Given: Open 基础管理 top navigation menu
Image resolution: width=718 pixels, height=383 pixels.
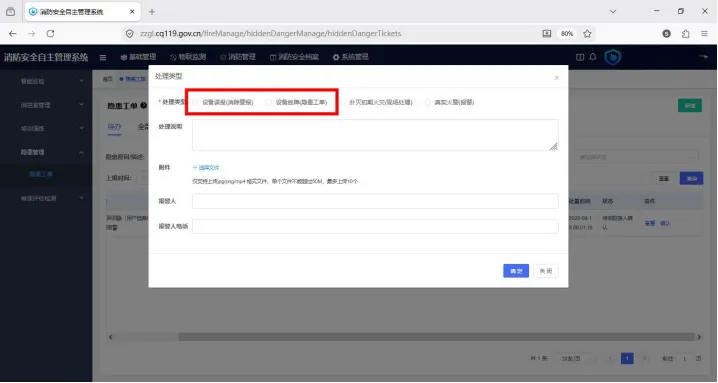Looking at the screenshot, I should coord(138,57).
